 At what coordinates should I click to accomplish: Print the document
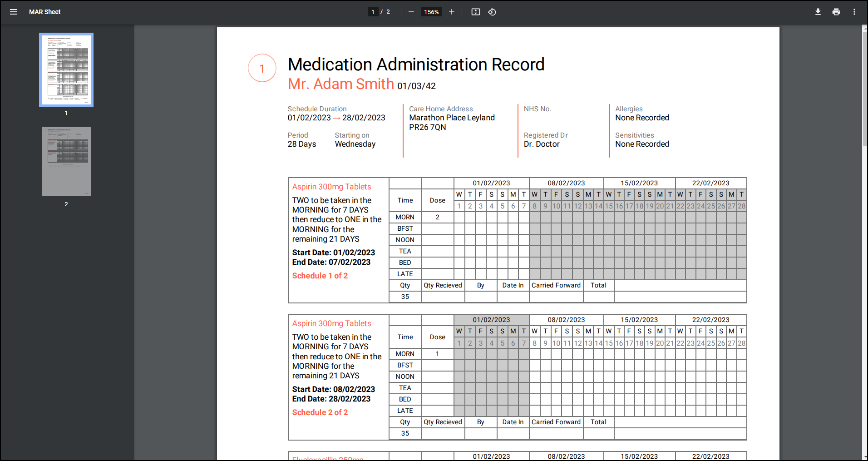pos(836,12)
